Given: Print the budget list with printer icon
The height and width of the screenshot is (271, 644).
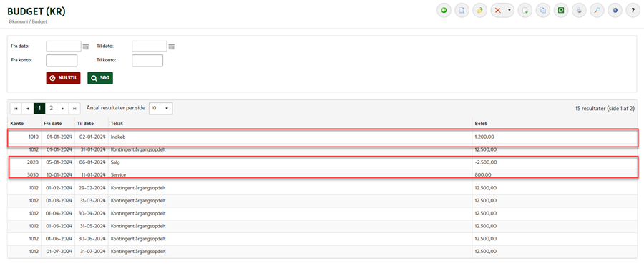Looking at the screenshot, I should tap(578, 10).
